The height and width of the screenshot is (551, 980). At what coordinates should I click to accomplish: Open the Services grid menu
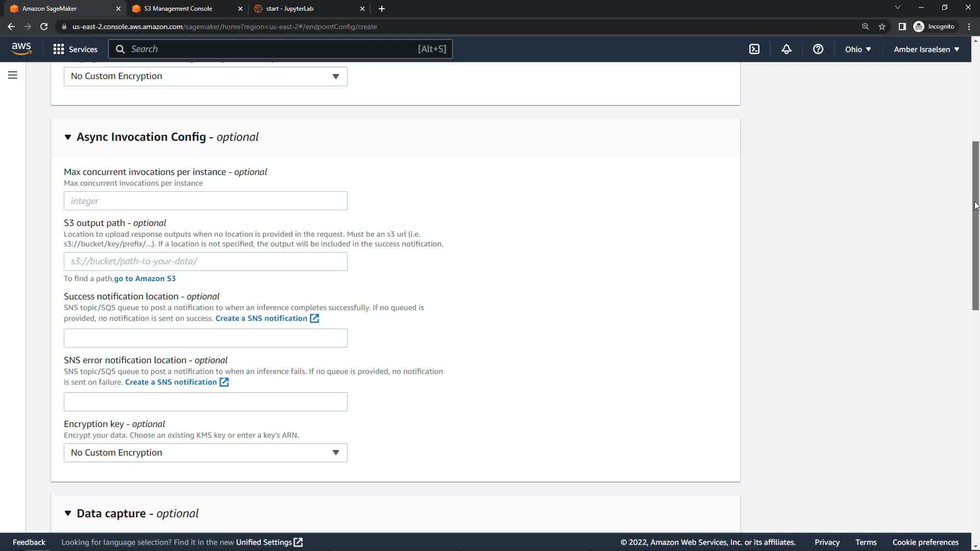pos(76,49)
